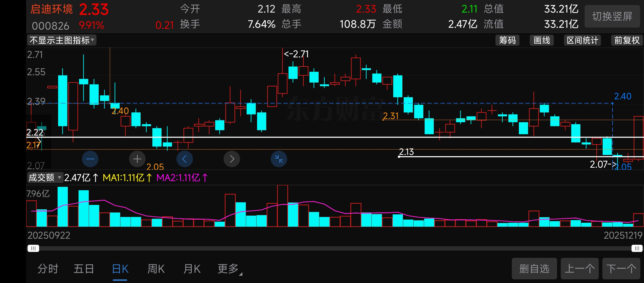
Task: Enable the 画线 drawing mode
Action: pos(542,40)
